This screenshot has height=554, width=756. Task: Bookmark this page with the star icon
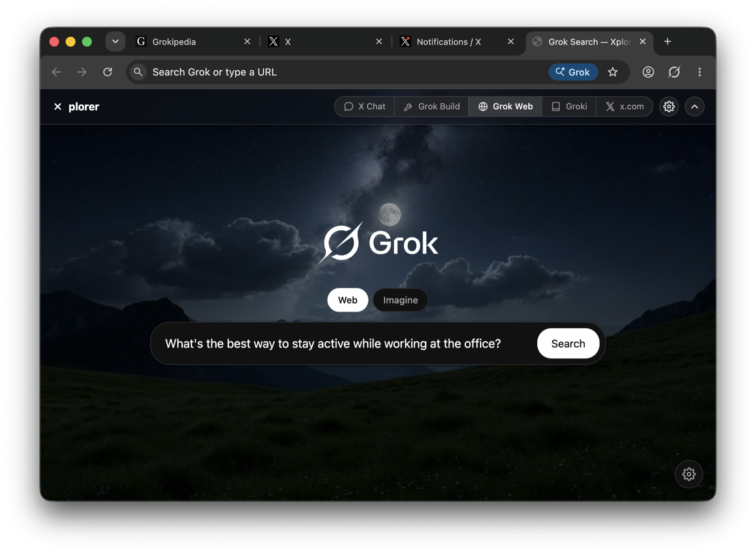point(612,72)
